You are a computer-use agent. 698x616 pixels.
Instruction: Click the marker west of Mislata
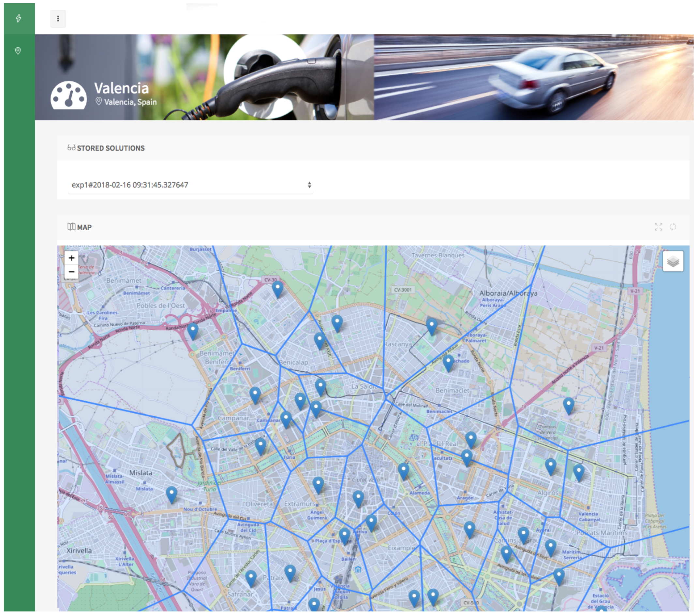point(171,494)
